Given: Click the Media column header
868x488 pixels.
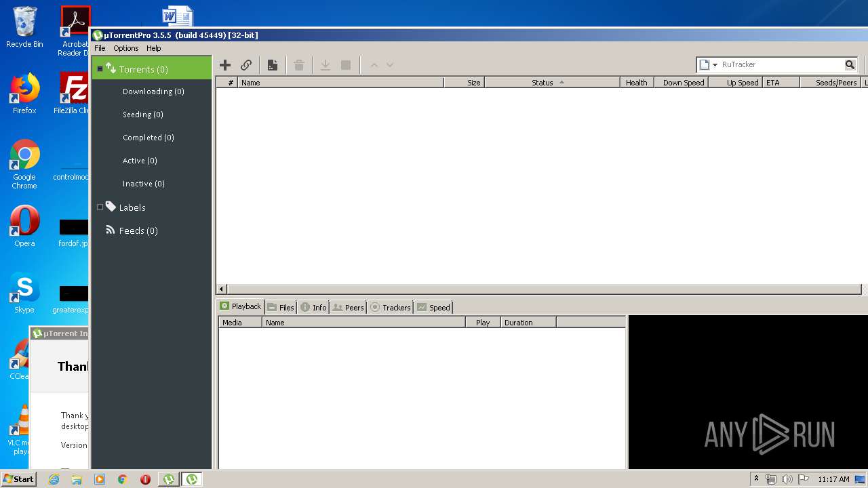Looking at the screenshot, I should click(240, 323).
